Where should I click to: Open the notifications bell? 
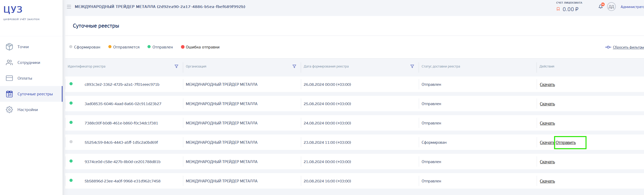601,7
